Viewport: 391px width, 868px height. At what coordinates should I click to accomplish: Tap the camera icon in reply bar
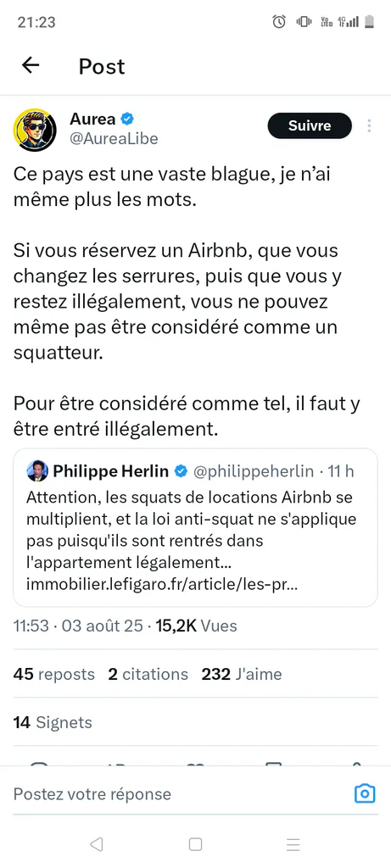click(x=365, y=793)
